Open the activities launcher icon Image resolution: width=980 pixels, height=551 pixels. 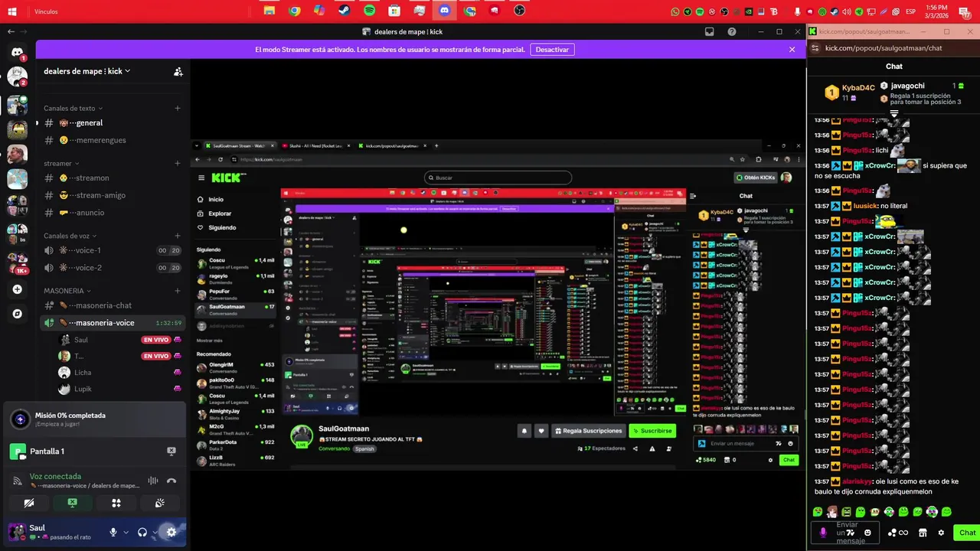[x=116, y=503]
